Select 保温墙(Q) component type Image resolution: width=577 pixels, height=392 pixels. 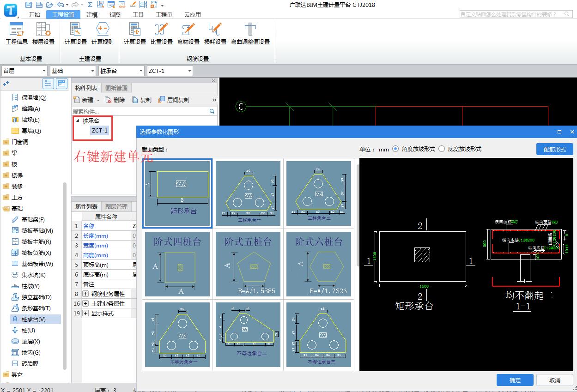point(34,97)
